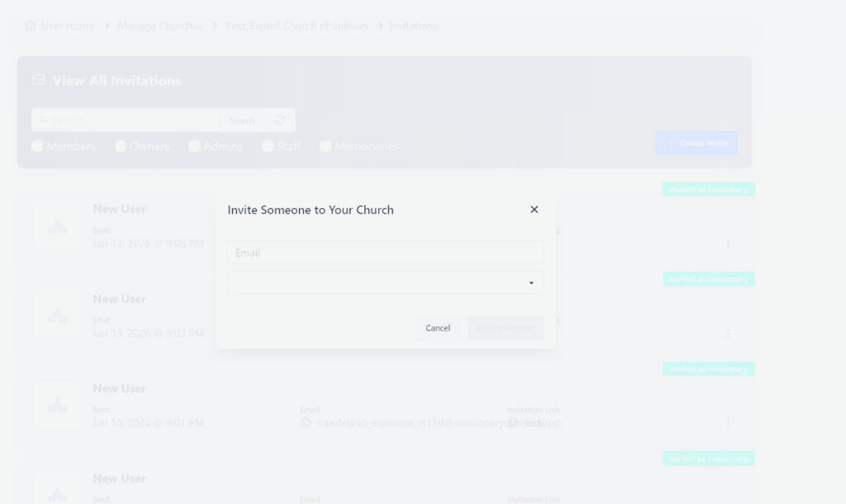Enable the Staff filter

point(268,146)
